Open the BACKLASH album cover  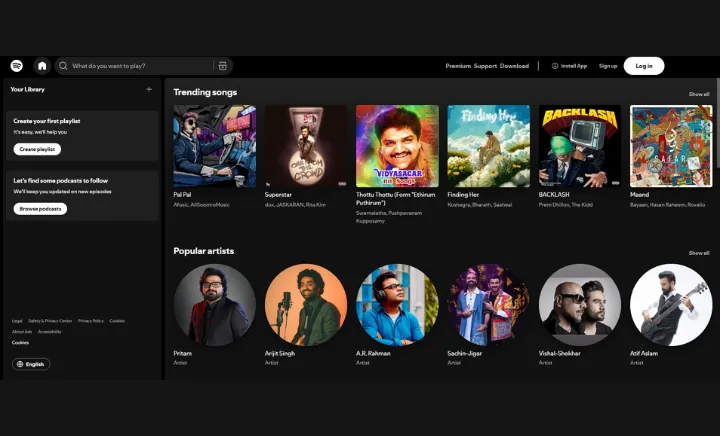(x=580, y=146)
